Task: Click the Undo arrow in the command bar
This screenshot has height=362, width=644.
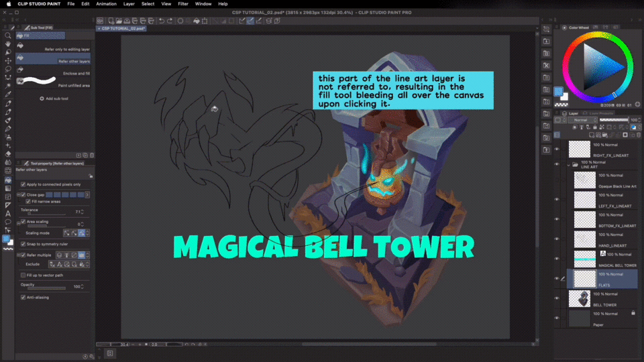Action: tap(162, 21)
